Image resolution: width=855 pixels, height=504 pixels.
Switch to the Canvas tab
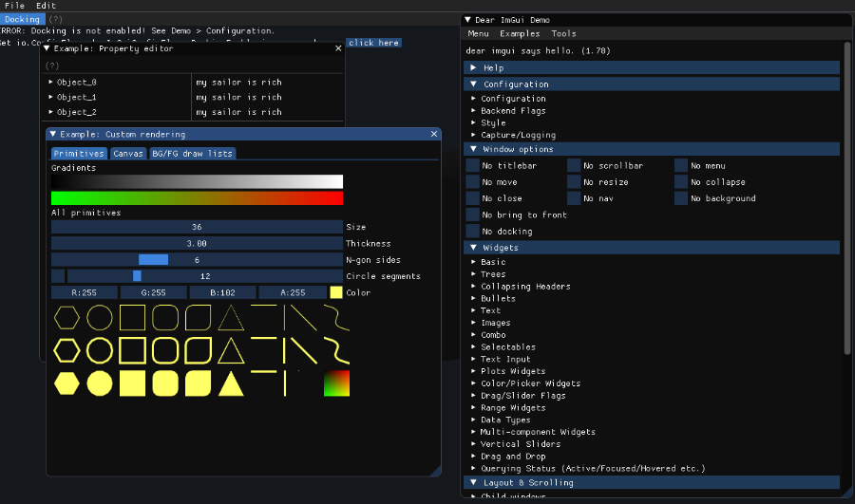tap(127, 153)
